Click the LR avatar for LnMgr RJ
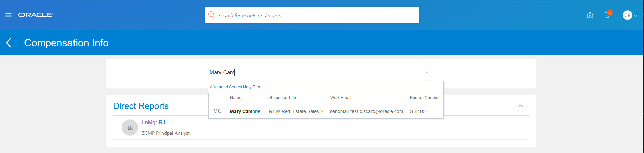 pos(130,128)
